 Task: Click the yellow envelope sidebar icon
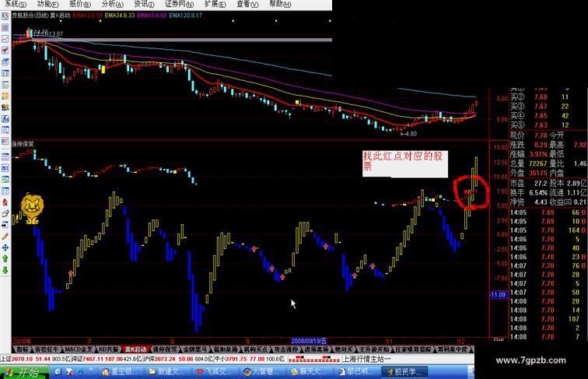coord(5,96)
